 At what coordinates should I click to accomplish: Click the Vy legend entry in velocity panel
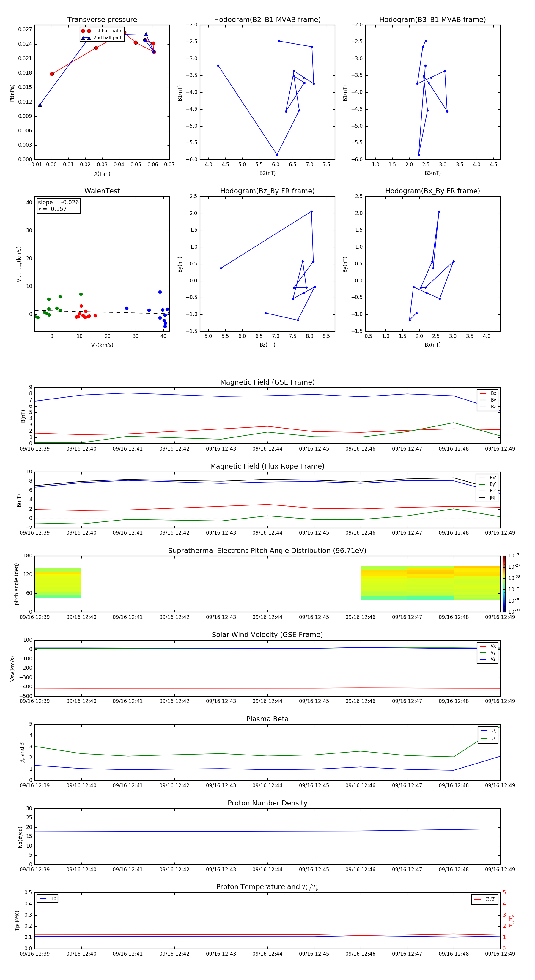pyautogui.click(x=488, y=653)
